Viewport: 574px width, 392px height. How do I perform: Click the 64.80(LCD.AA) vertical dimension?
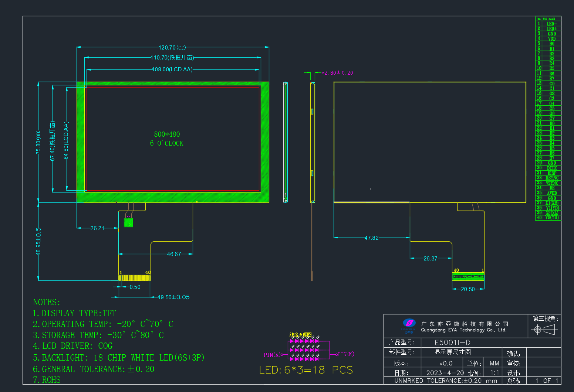[x=66, y=140]
